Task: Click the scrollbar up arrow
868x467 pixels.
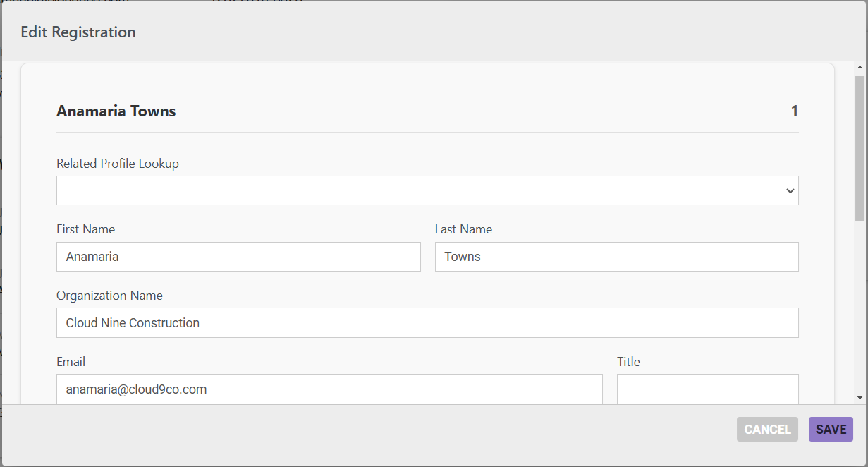Action: click(860, 68)
